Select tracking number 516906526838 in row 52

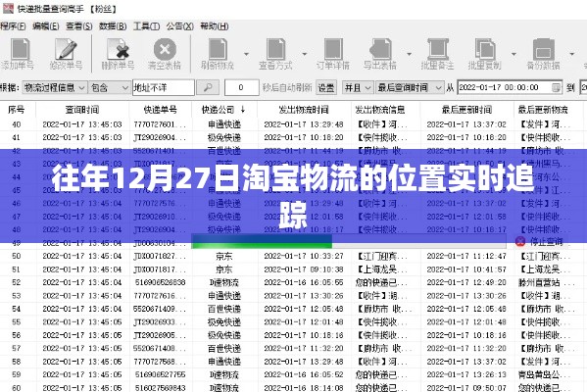click(x=161, y=282)
